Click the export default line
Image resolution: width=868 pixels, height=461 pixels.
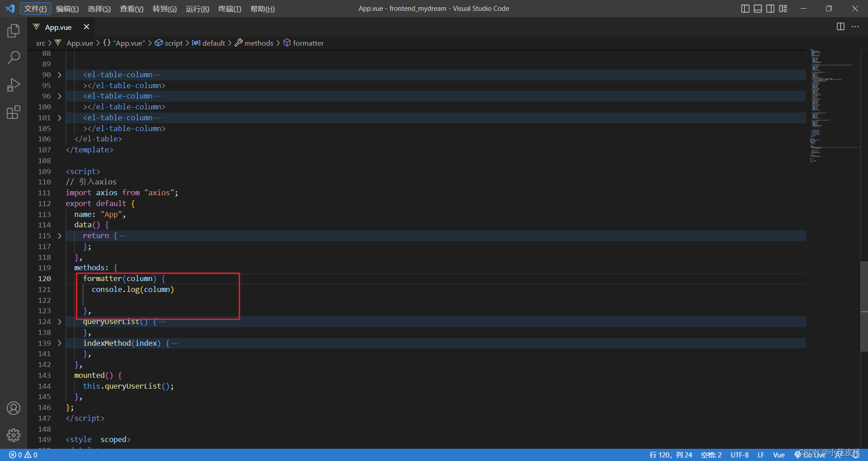point(100,204)
